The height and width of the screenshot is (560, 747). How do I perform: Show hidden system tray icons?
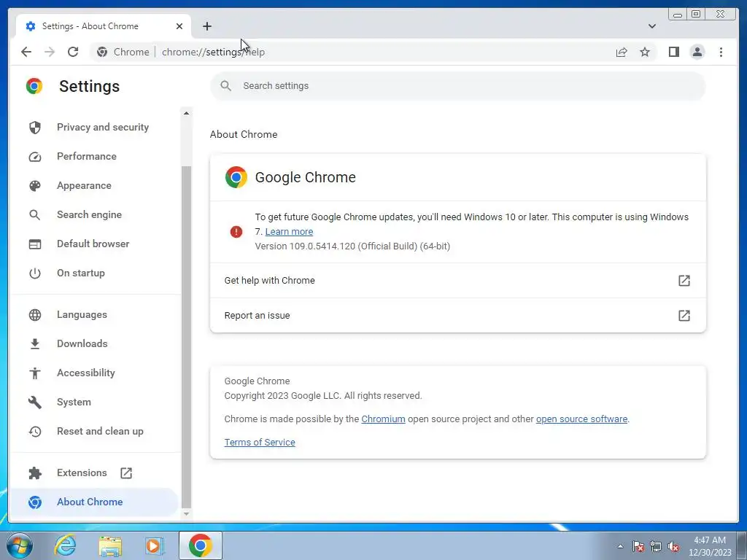tap(620, 546)
